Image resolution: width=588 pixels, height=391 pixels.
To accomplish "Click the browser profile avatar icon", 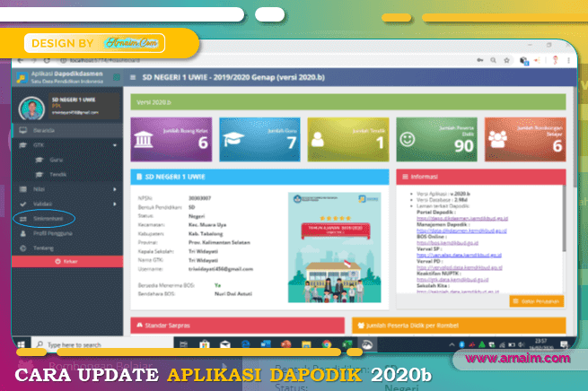I will coord(556,60).
